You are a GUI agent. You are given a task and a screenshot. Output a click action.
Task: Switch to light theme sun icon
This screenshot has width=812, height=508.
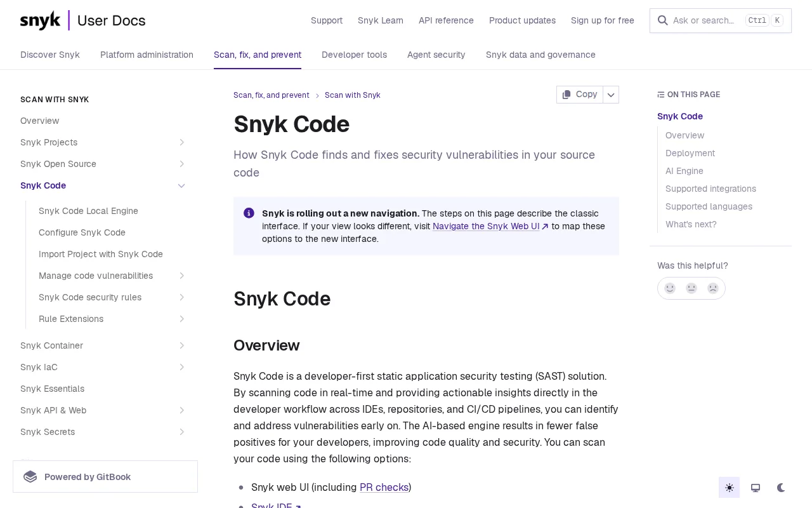tap(730, 488)
